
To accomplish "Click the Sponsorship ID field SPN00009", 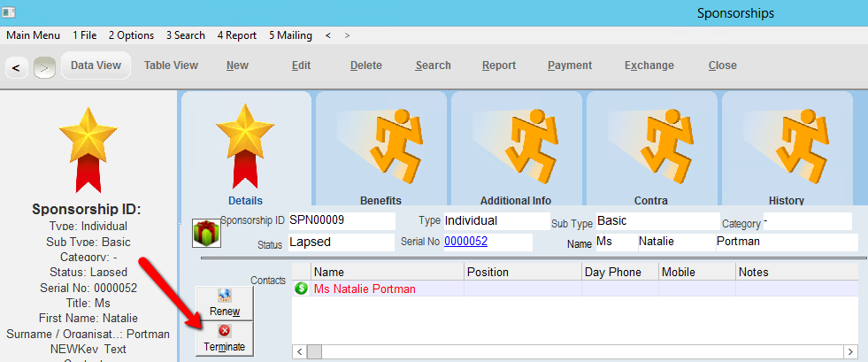I will point(341,220).
